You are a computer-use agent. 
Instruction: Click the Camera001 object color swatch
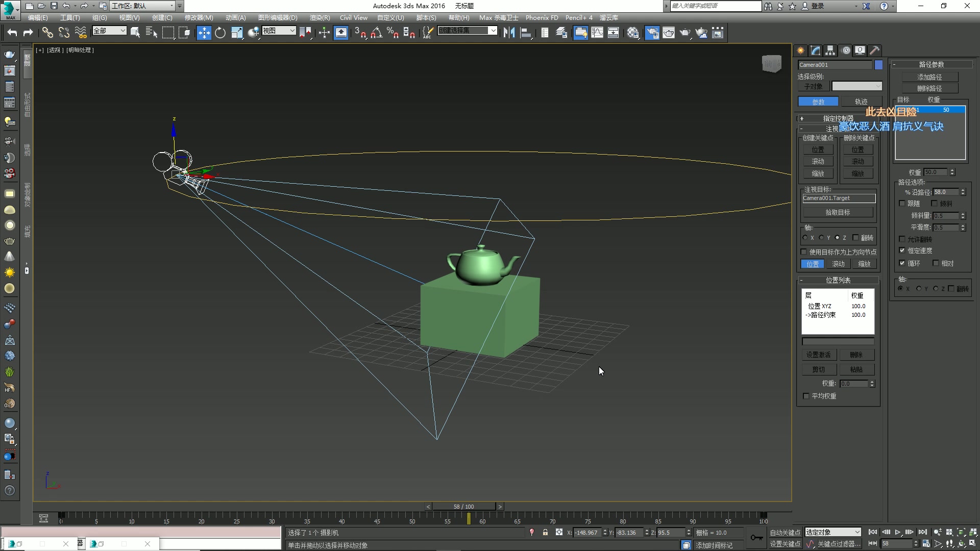(878, 65)
